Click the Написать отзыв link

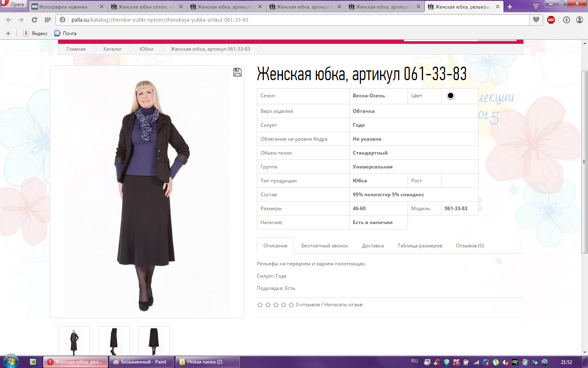coord(343,305)
